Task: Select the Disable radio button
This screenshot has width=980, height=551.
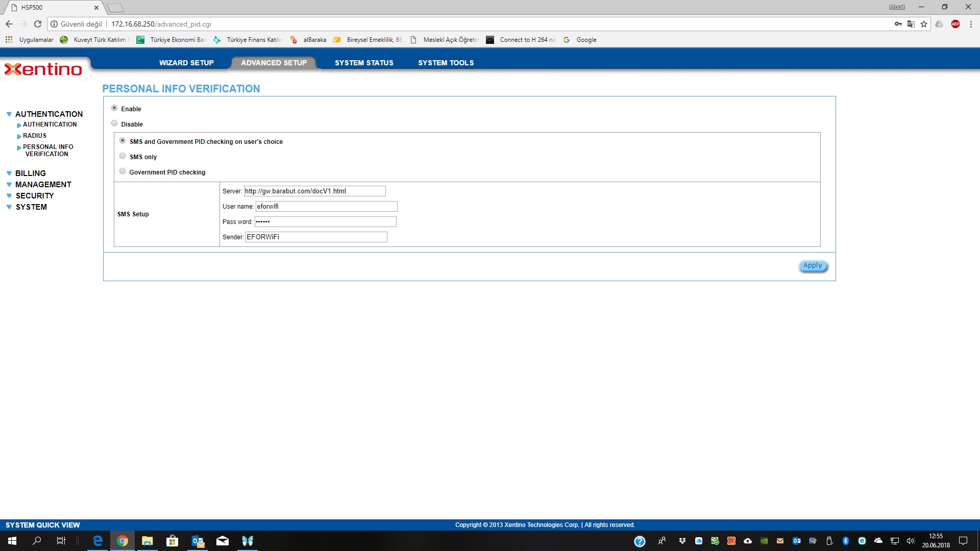Action: (x=114, y=123)
